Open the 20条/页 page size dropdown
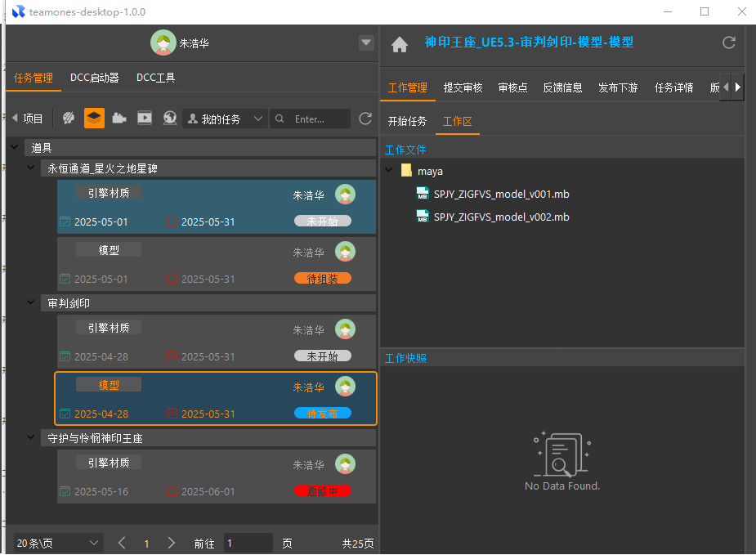This screenshot has height=555, width=756. (x=58, y=543)
